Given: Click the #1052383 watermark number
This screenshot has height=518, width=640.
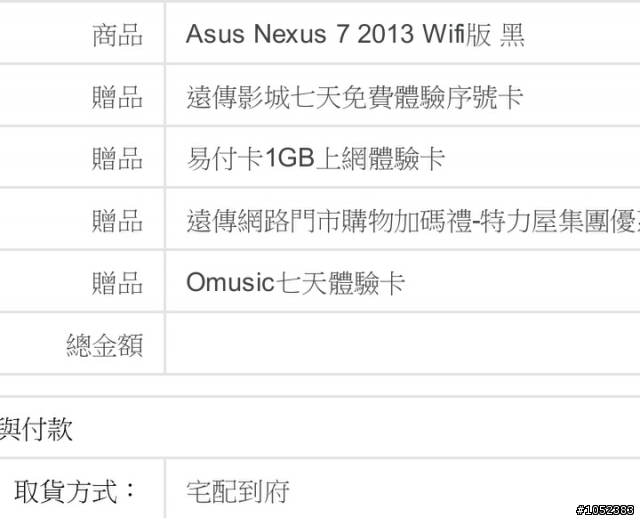Looking at the screenshot, I should coord(605,509).
